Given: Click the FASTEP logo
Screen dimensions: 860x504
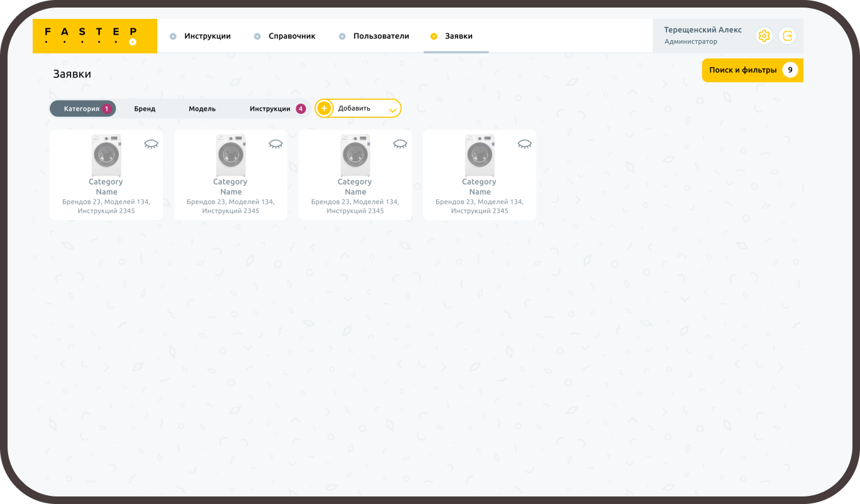Looking at the screenshot, I should tap(95, 36).
